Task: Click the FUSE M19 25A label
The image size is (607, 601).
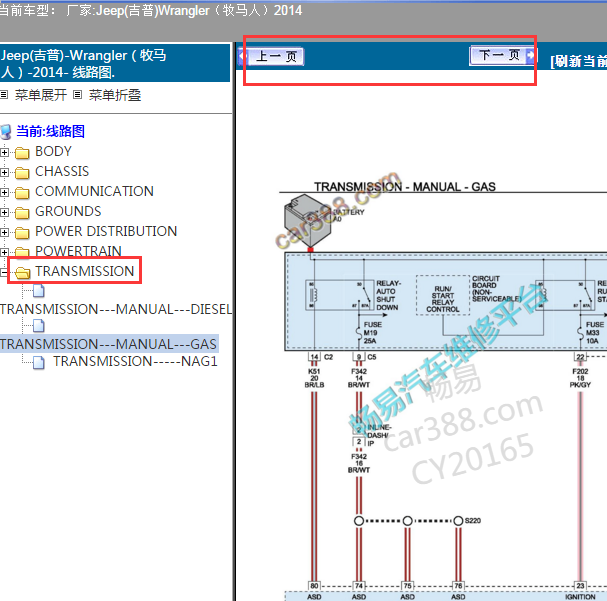Action: pos(372,333)
